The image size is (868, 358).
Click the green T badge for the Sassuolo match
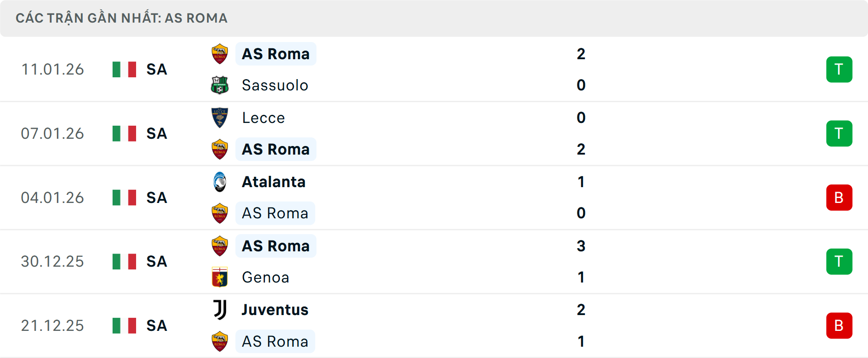point(840,69)
